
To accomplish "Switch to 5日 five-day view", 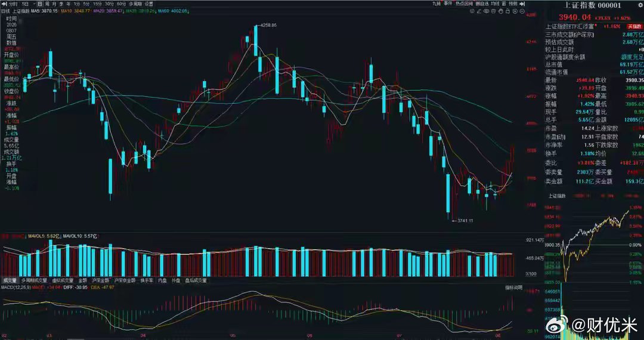I will (x=25, y=4).
